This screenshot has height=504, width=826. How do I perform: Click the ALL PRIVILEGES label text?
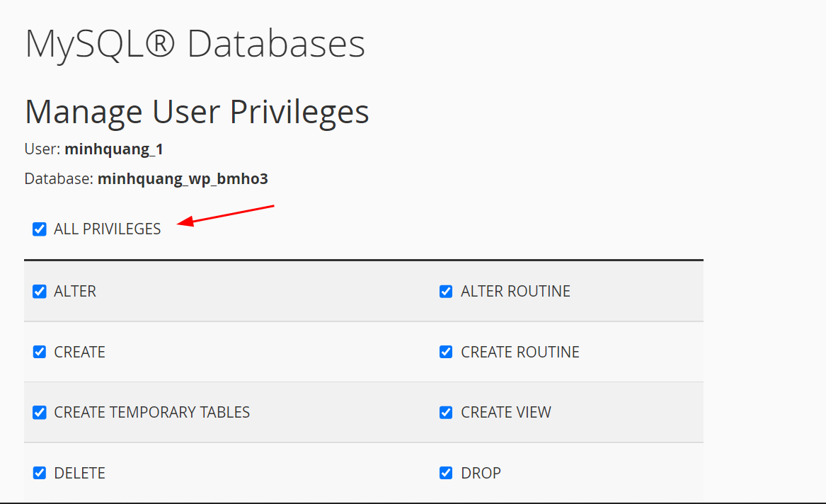(x=108, y=229)
